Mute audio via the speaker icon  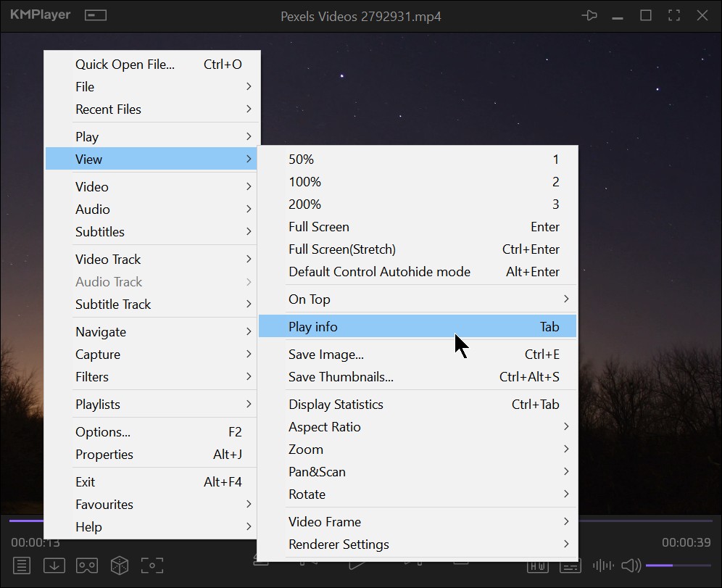point(630,565)
